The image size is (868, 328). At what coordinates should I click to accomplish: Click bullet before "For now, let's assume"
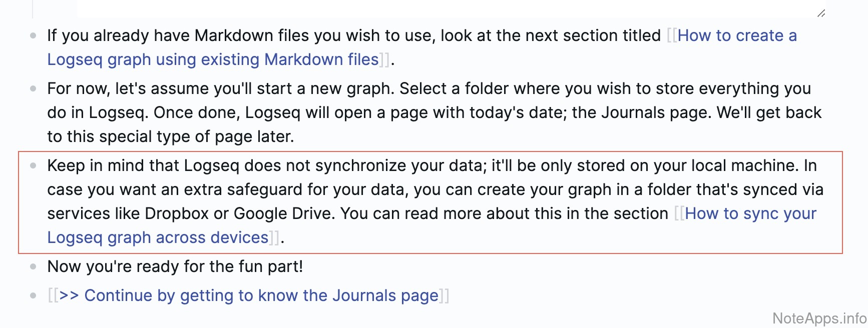click(33, 88)
